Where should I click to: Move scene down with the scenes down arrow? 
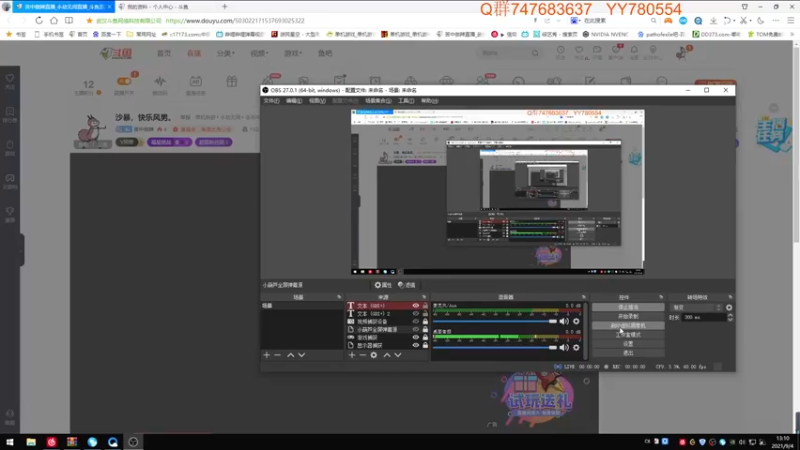pos(302,355)
